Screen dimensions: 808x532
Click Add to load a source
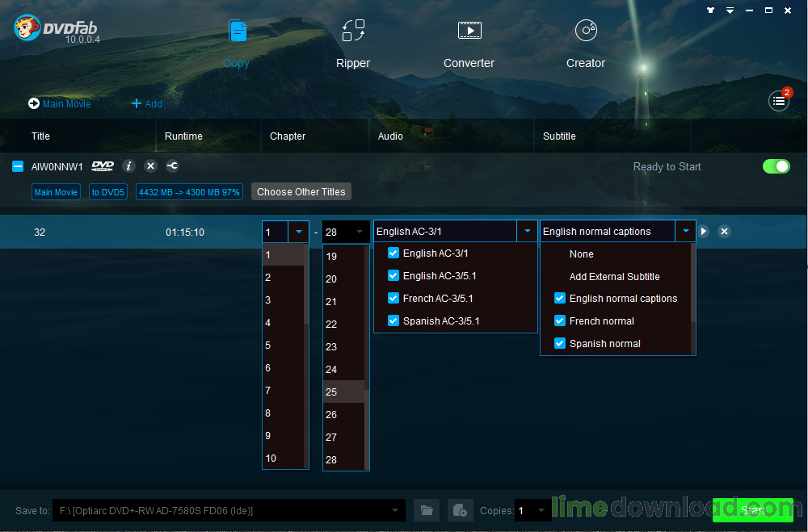coord(147,103)
